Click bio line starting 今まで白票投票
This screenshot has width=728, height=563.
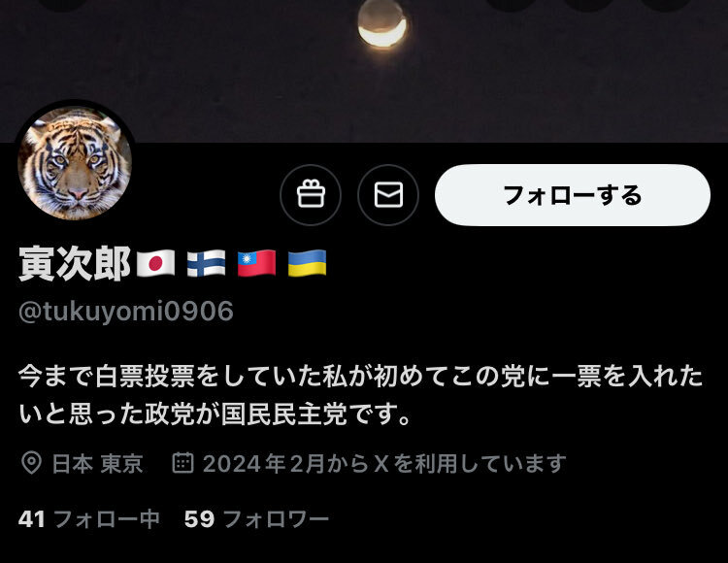pos(360,376)
